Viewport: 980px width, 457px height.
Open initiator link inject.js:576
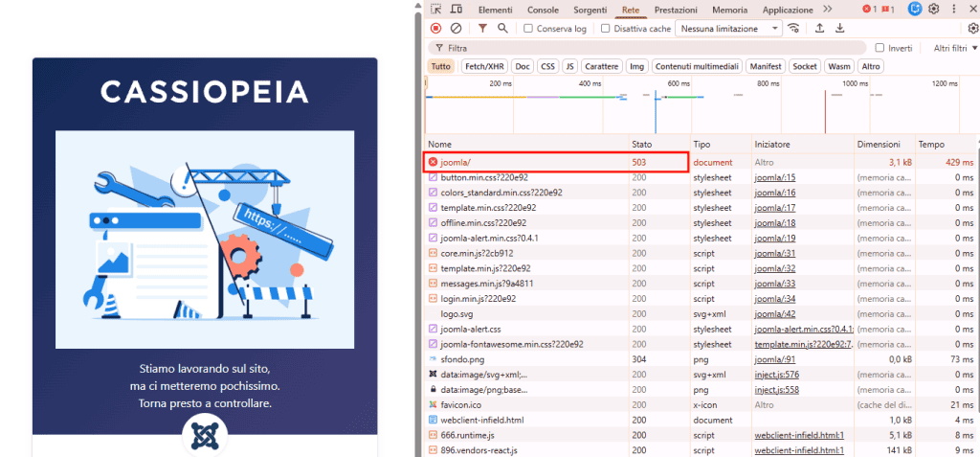[777, 375]
